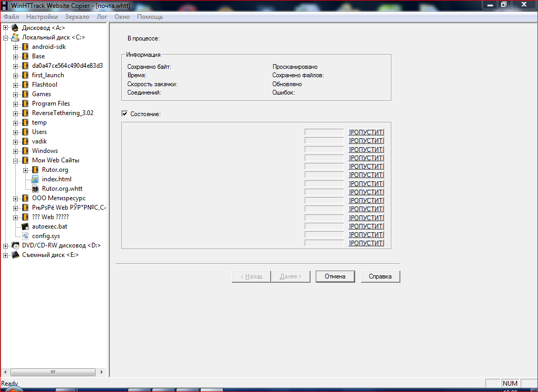Toggle the Состояние checkbox

point(125,114)
